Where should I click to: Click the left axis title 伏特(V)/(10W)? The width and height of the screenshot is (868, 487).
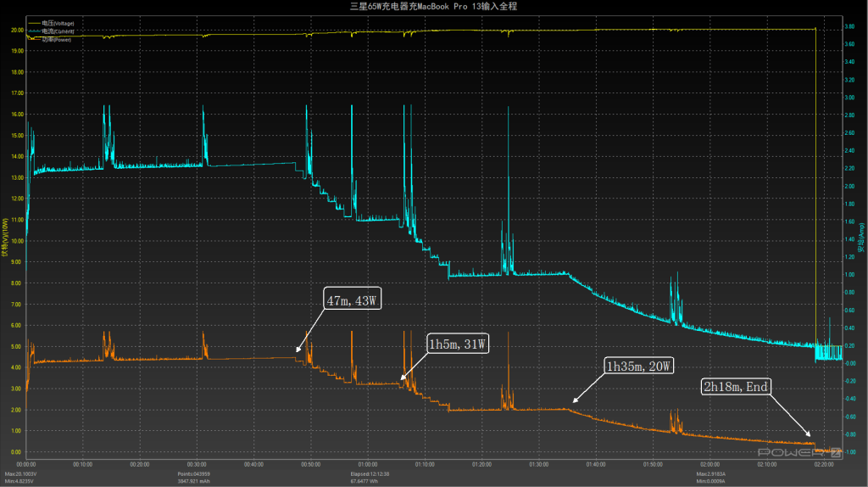click(5, 237)
